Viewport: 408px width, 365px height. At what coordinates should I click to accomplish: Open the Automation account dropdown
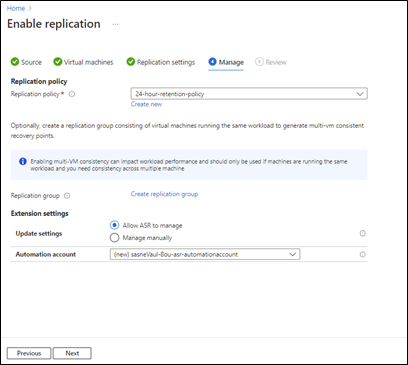tap(205, 254)
